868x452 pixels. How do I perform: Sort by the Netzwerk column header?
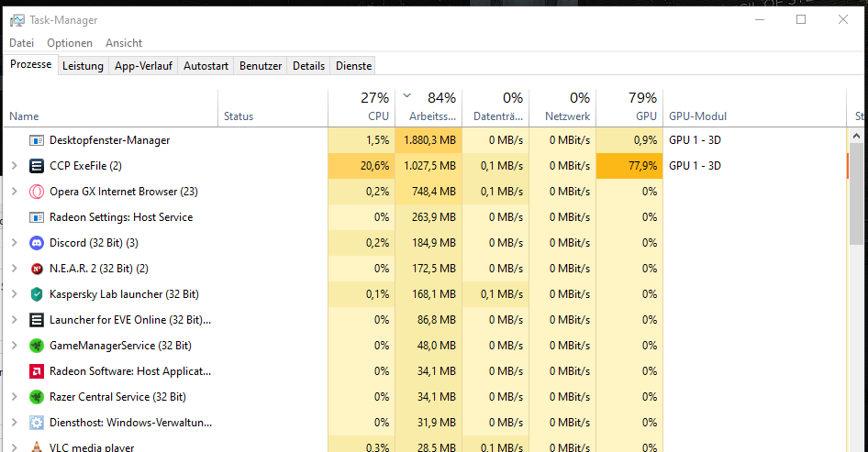(x=562, y=108)
